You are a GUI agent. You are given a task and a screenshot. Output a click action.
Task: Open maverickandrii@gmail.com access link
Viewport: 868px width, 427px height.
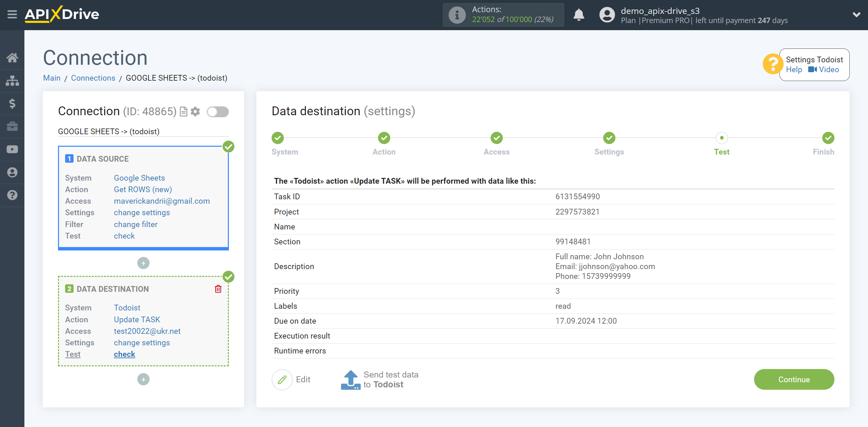tap(162, 201)
